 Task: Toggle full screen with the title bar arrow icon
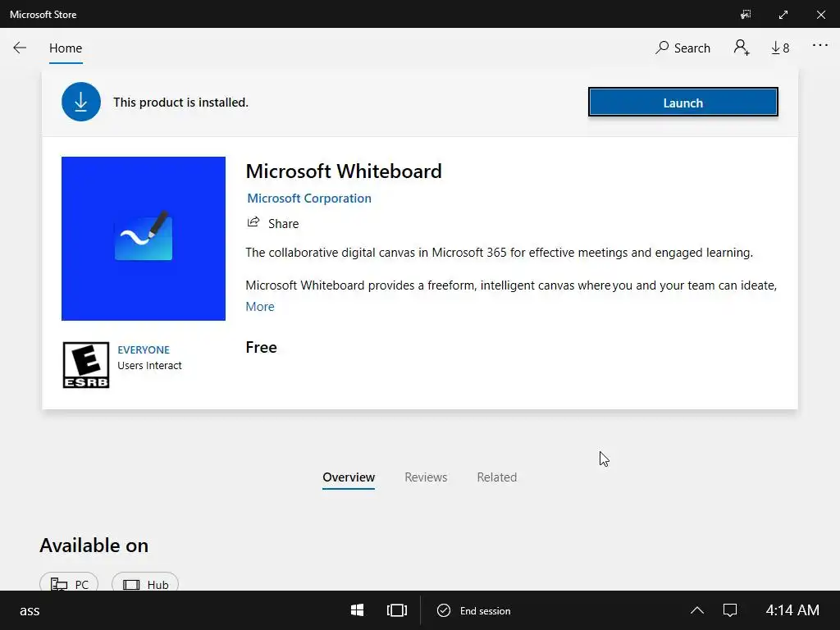[783, 15]
